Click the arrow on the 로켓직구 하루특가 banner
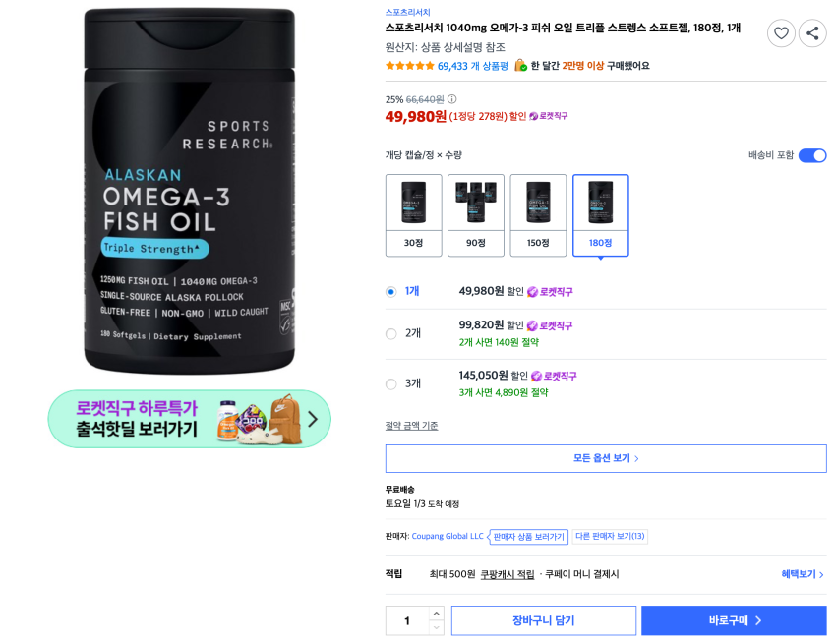 click(x=313, y=419)
